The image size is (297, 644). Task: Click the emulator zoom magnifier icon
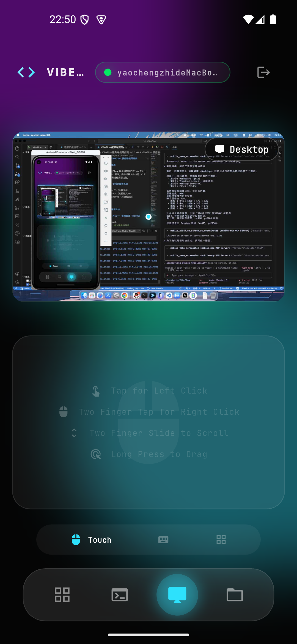[106, 194]
